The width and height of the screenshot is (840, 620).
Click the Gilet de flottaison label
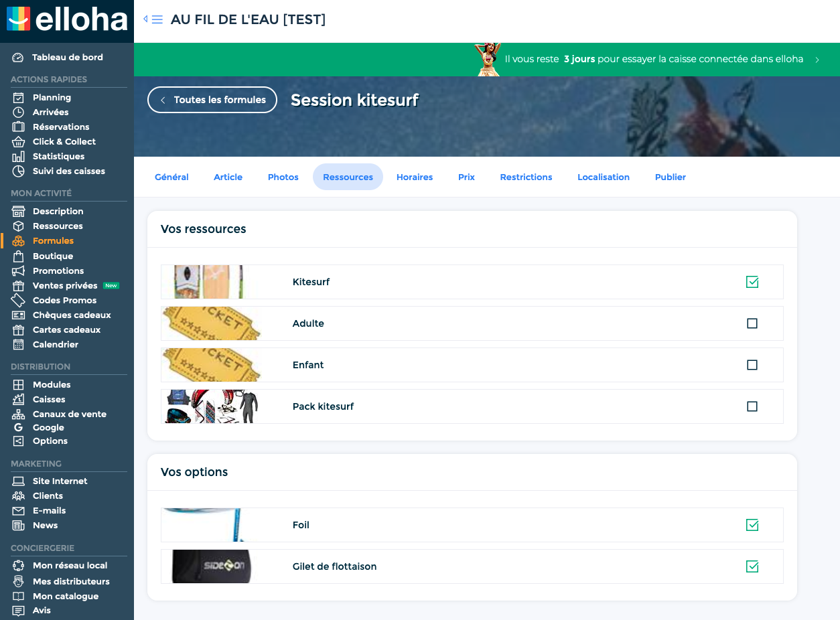[334, 566]
